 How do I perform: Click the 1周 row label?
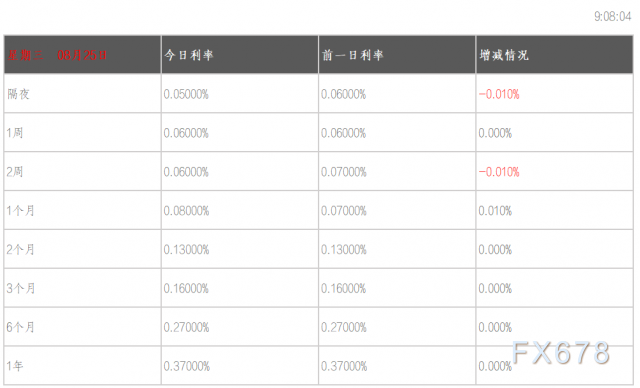pos(15,133)
